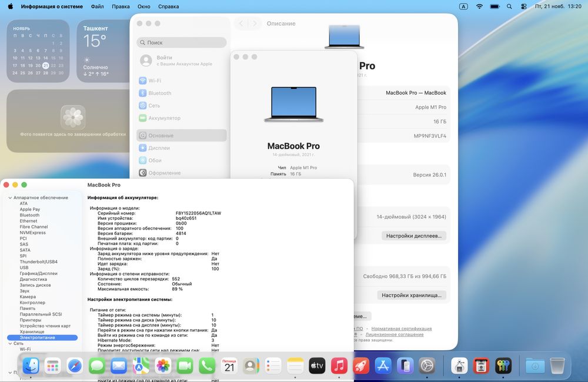Open Passwords keys app in Dock

503,366
